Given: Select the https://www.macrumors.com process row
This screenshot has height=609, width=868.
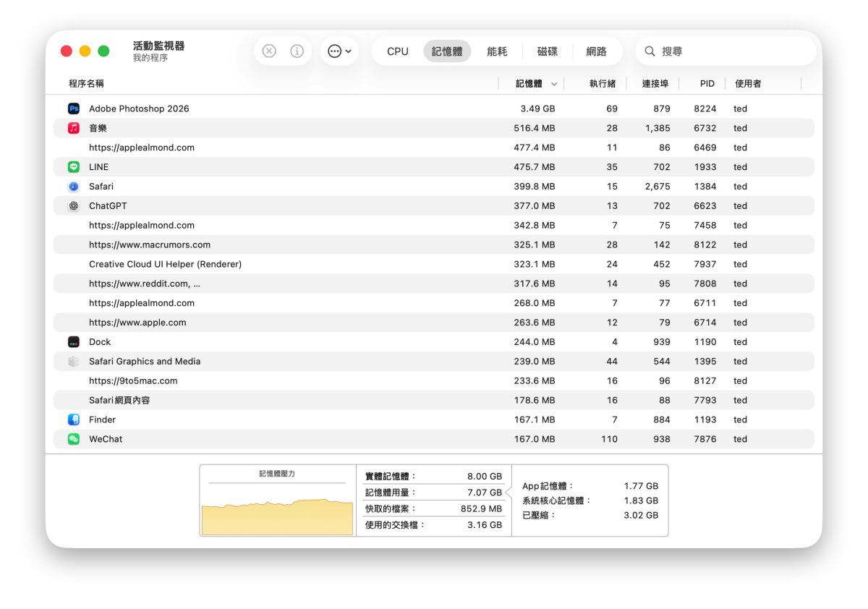Looking at the screenshot, I should pyautogui.click(x=434, y=245).
